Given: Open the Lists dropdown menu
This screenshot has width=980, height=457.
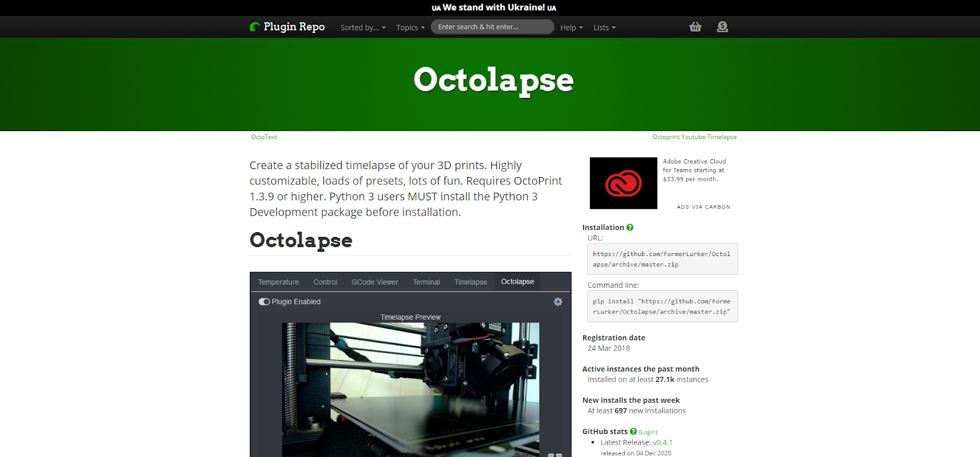Looking at the screenshot, I should tap(605, 28).
